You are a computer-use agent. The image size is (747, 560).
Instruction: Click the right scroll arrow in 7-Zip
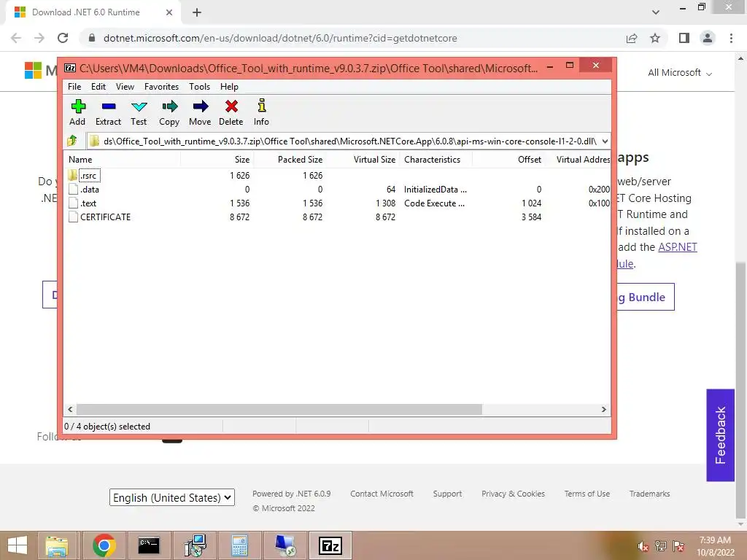pyautogui.click(x=604, y=410)
